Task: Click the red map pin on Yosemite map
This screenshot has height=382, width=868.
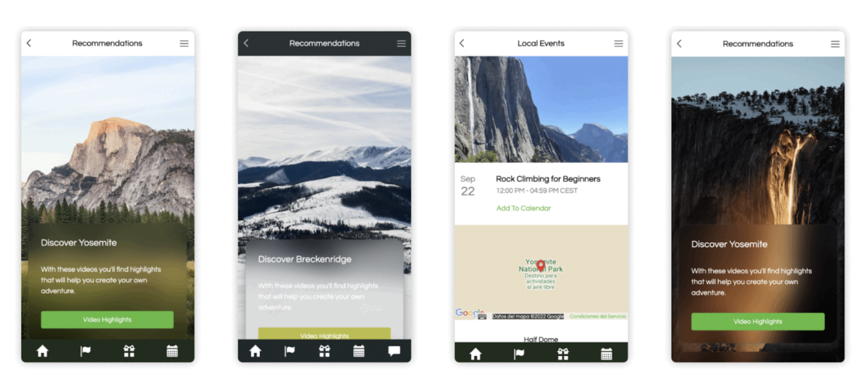Action: pos(541,265)
